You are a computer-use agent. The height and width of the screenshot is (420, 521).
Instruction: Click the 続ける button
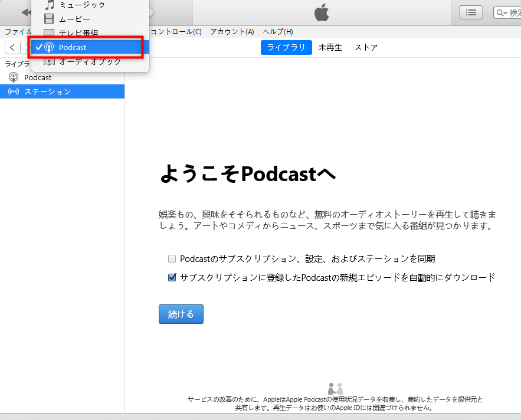click(x=181, y=314)
